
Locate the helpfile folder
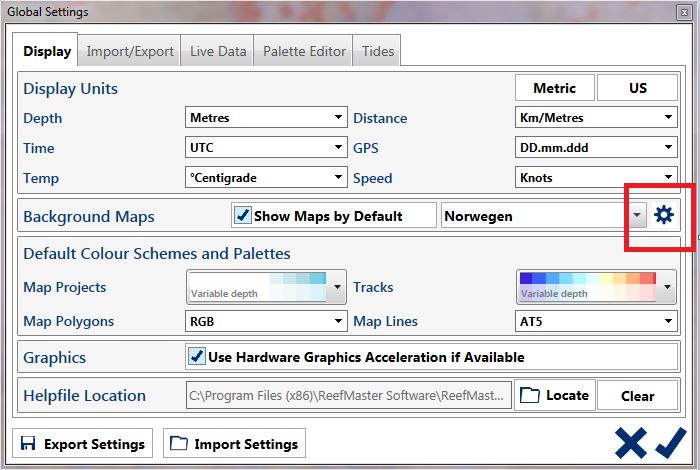pos(555,395)
